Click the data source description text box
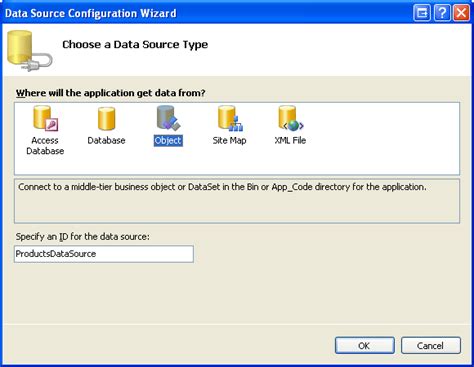The height and width of the screenshot is (367, 474). [237, 201]
